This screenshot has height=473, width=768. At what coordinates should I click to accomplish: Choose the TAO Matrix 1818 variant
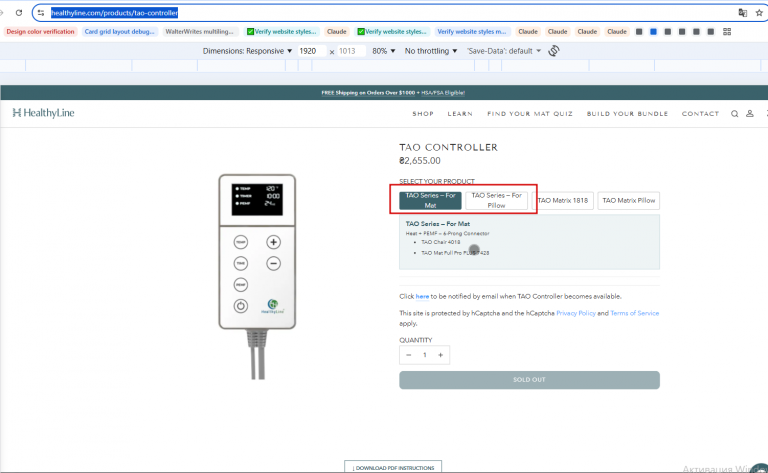(562, 200)
